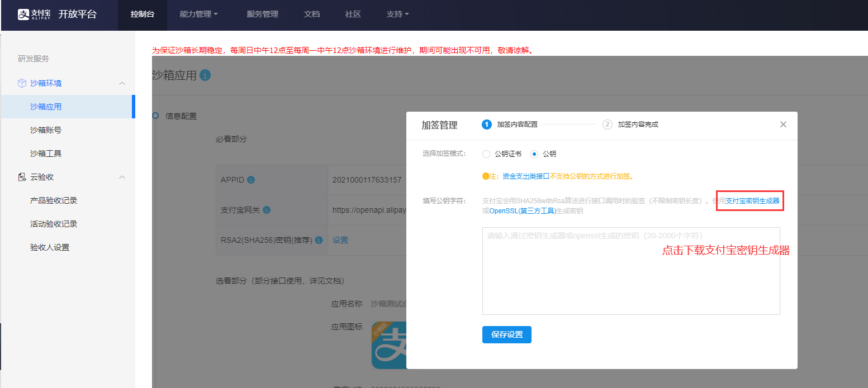This screenshot has width=868, height=388.
Task: Click the Alipay logo in header
Action: 34,14
